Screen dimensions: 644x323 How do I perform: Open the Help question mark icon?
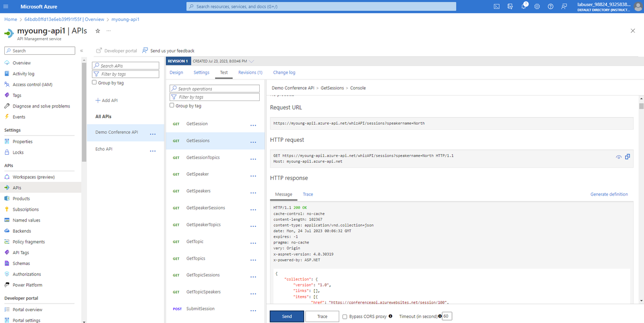550,6
